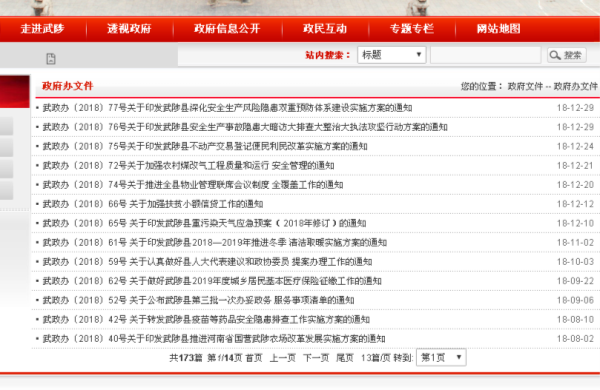Image resolution: width=600 pixels, height=390 pixels.
Task: Click the small document icon below the nav bar
Action: [x=51, y=59]
